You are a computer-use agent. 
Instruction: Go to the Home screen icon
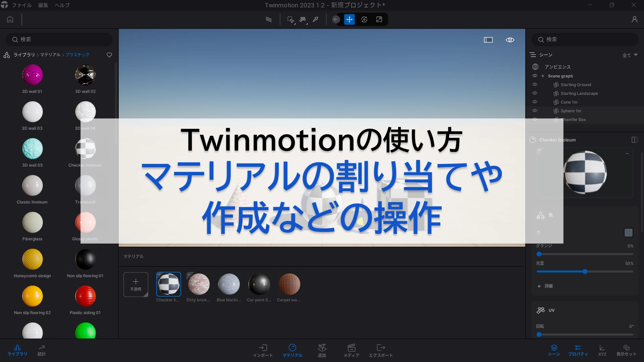pos(10,19)
